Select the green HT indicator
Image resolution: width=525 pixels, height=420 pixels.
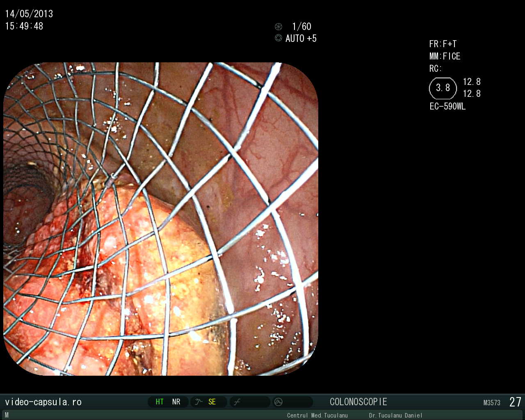pos(160,402)
